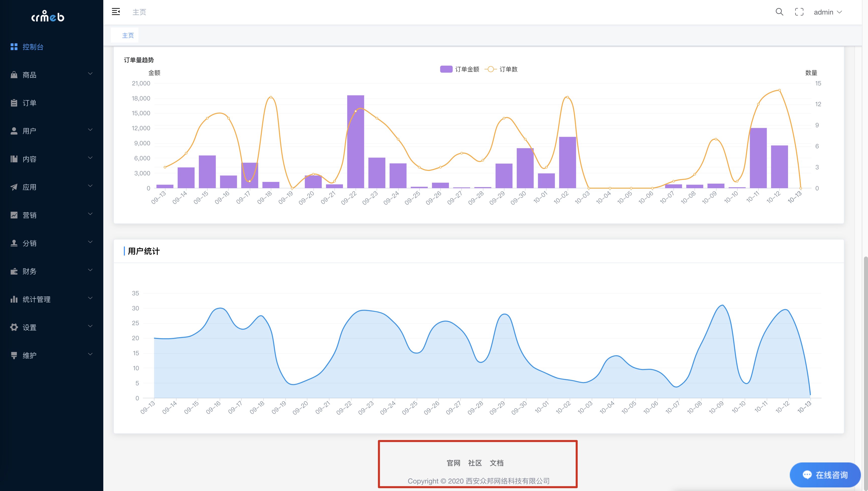Open the 订单 menu item
The height and width of the screenshot is (491, 868).
[x=52, y=103]
